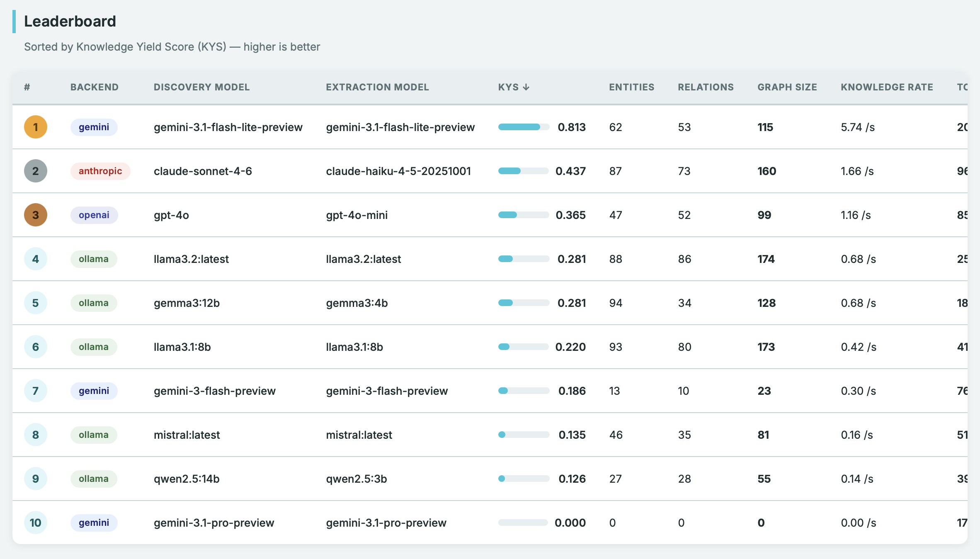
Task: Sort by Knowledge Rate column header
Action: 887,87
